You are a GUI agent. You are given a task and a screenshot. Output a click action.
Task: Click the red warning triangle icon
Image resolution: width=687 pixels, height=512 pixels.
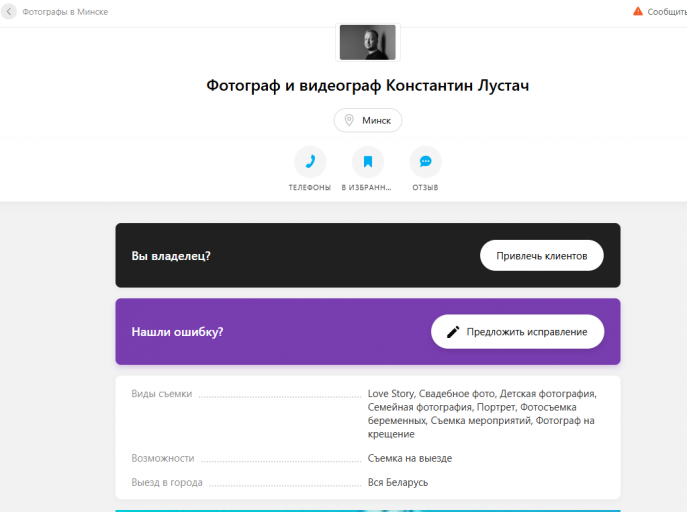tap(637, 11)
